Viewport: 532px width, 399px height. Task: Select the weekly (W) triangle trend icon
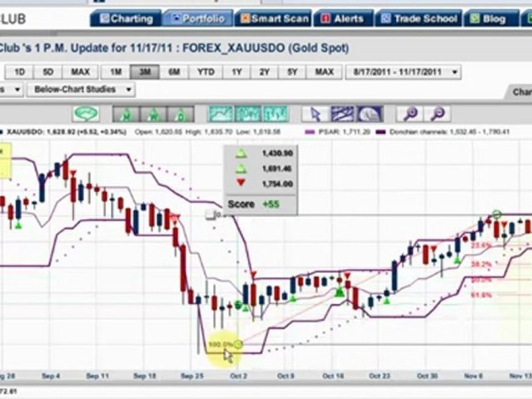[x=154, y=114]
